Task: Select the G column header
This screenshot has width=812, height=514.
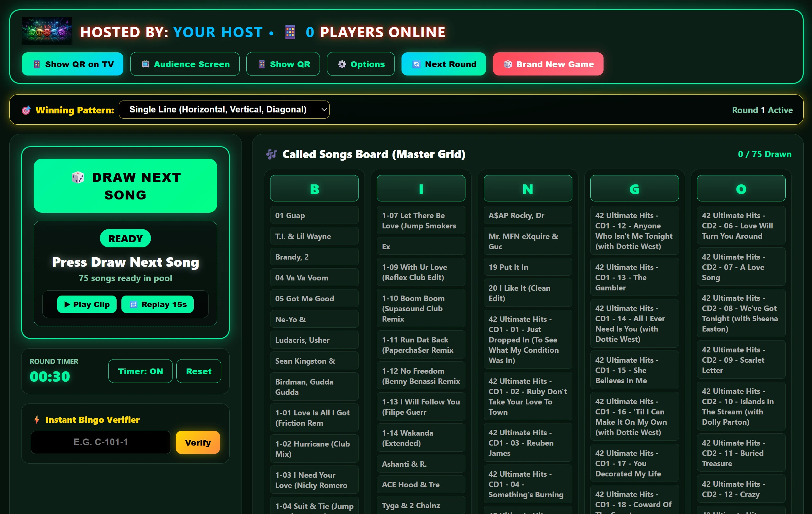Action: (634, 189)
